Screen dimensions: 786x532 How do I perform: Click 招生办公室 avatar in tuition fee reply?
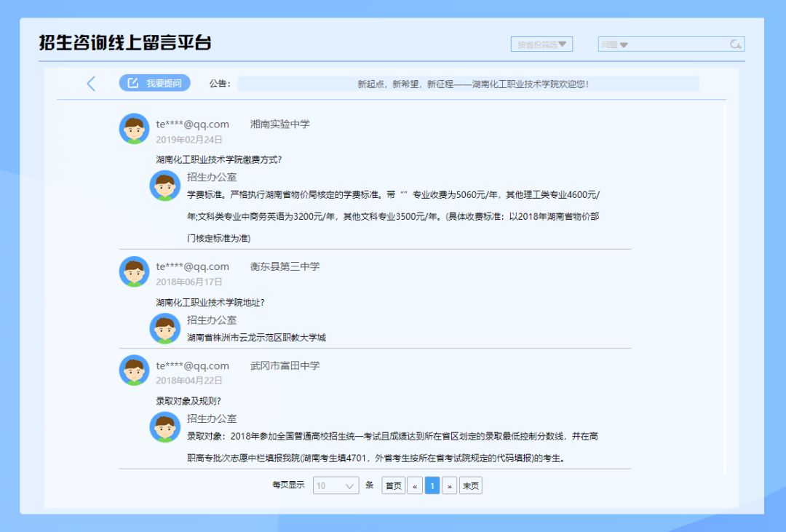tap(164, 186)
